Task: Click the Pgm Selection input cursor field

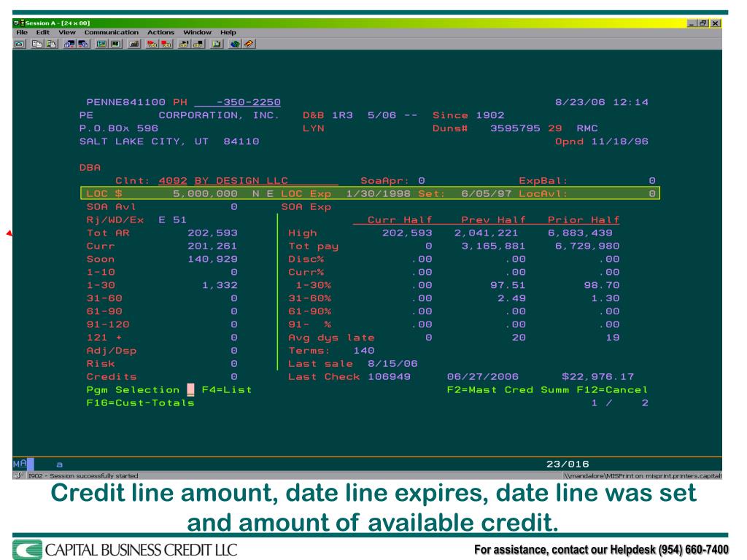Action: [x=190, y=390]
